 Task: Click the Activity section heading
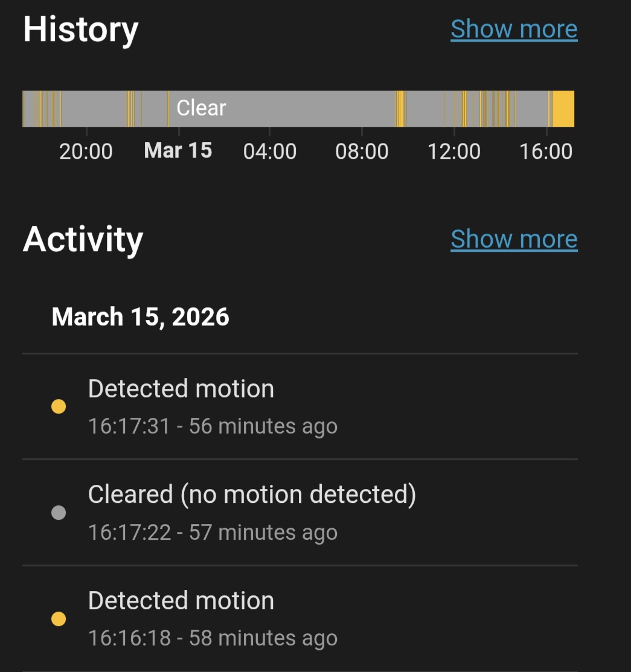click(x=83, y=239)
